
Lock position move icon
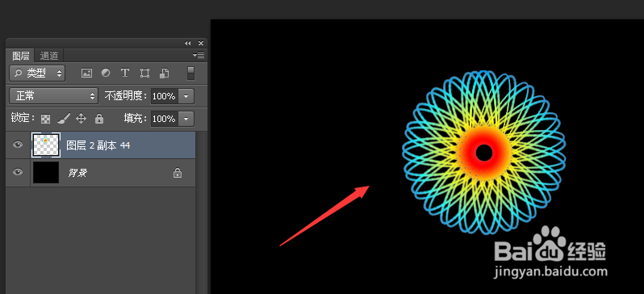pos(81,119)
